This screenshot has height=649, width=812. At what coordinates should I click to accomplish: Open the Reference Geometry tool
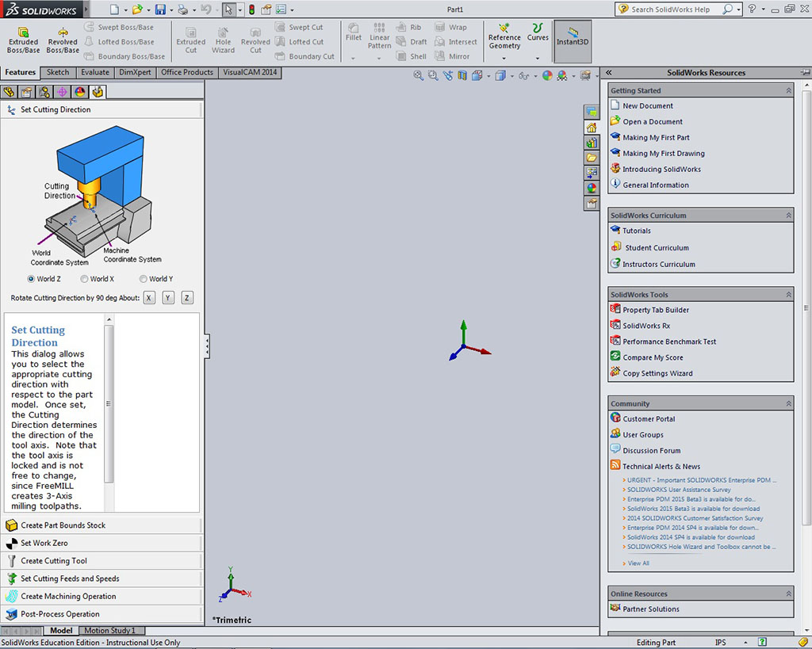(x=504, y=32)
